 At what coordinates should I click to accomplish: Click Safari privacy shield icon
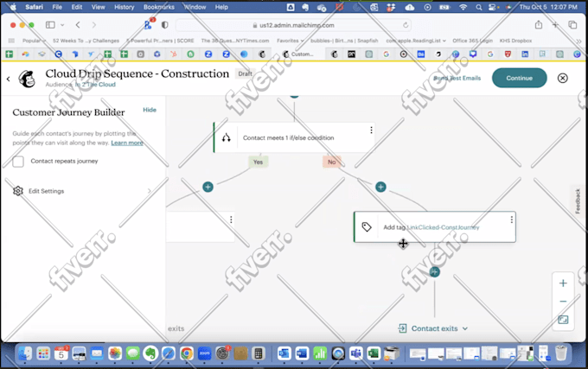(164, 25)
